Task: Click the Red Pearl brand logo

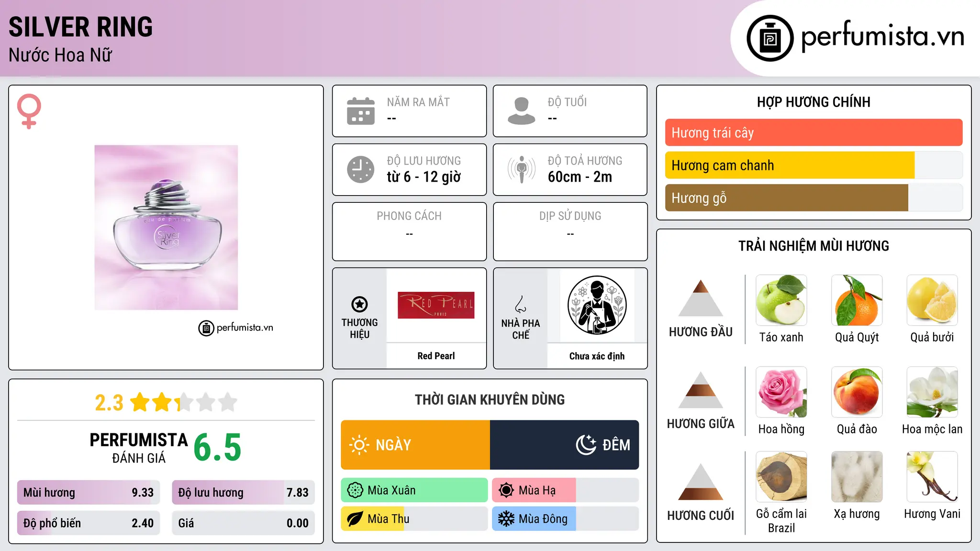Action: (x=436, y=305)
